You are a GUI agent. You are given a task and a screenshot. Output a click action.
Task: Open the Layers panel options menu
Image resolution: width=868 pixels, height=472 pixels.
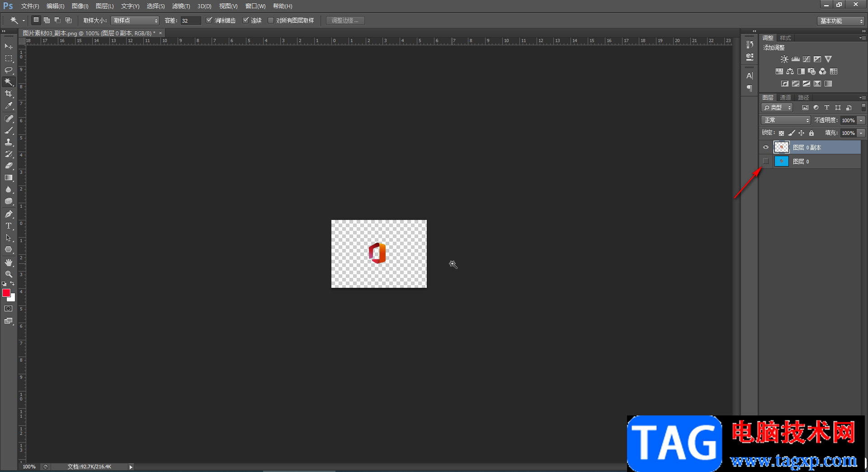(863, 97)
